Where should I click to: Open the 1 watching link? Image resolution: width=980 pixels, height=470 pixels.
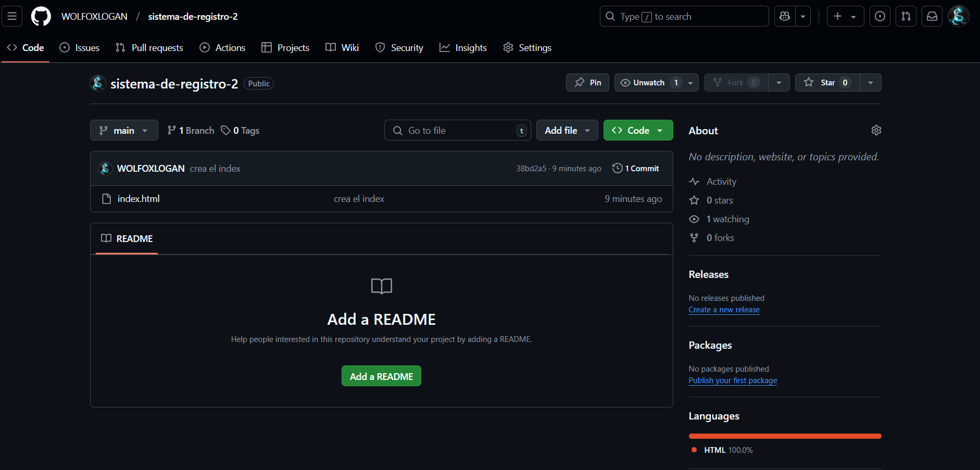tap(727, 219)
